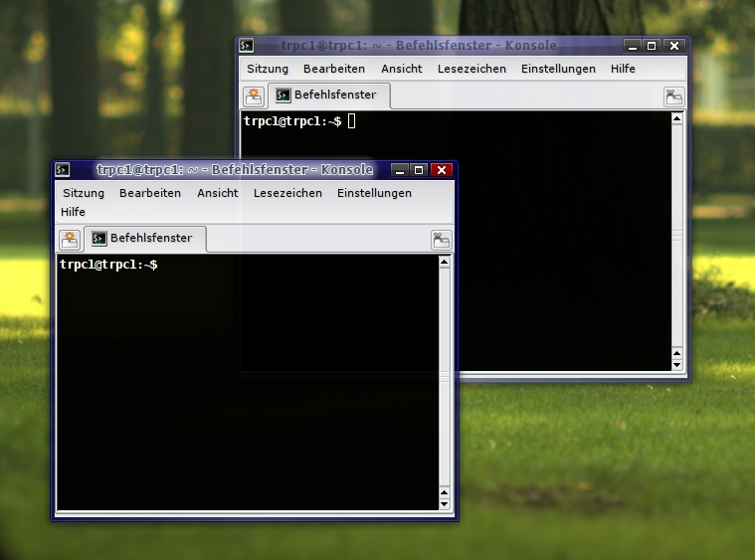This screenshot has width=755, height=560.
Task: Open Ansicht menu in front Konsole window
Action: (x=217, y=193)
